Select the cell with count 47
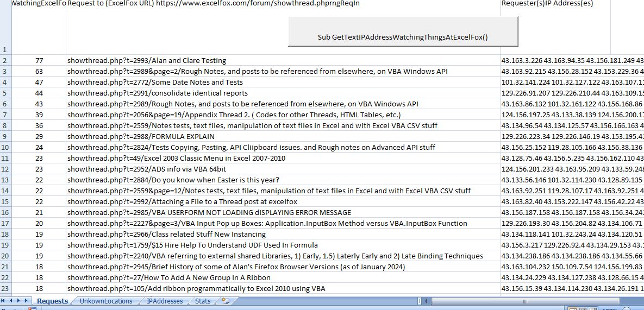 click(x=39, y=82)
